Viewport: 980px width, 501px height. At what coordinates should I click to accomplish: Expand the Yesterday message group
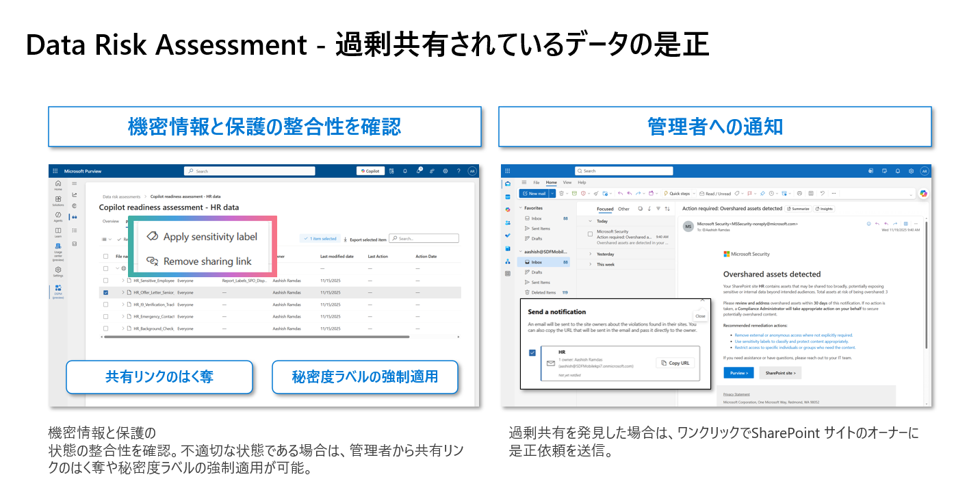coord(591,254)
